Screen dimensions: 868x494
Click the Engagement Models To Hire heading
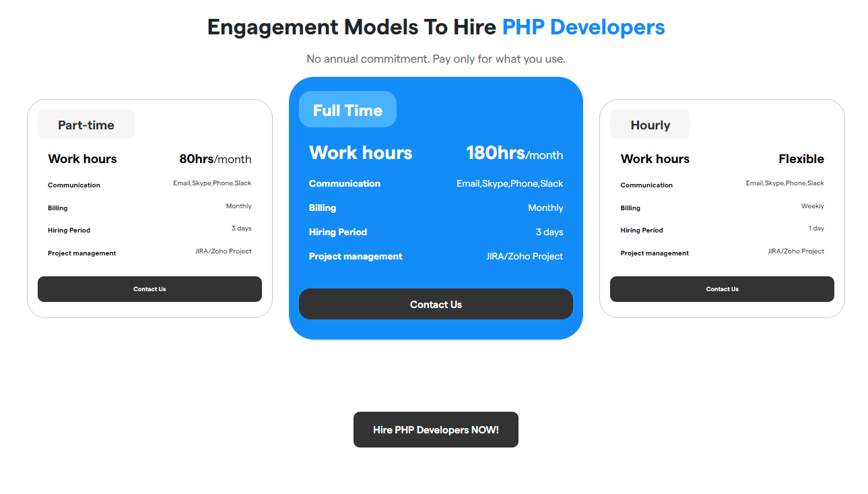click(436, 27)
